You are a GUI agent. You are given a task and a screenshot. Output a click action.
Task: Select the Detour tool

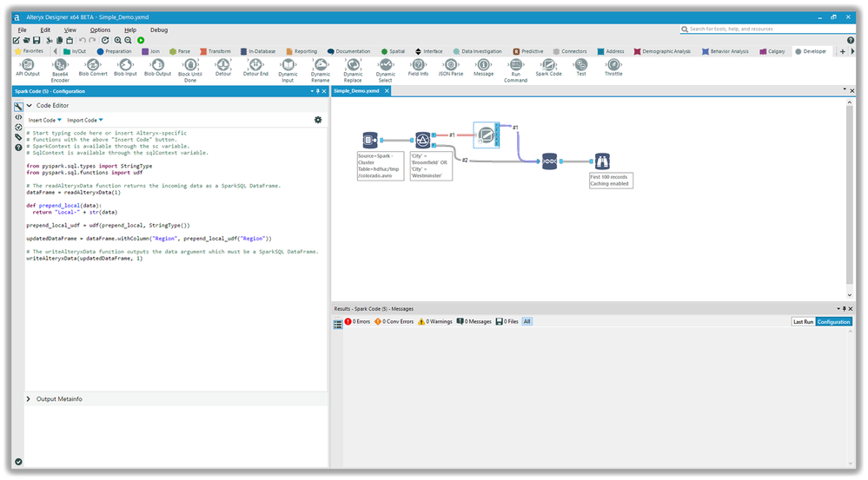(x=223, y=68)
